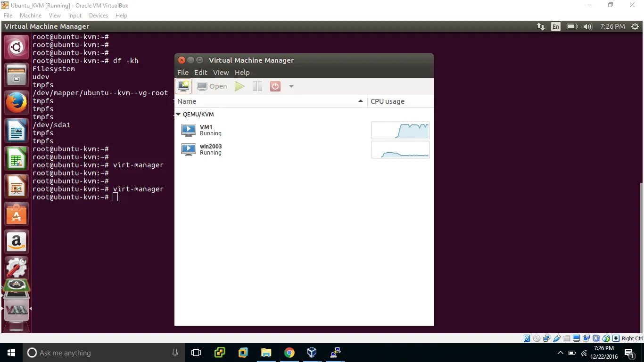Image resolution: width=644 pixels, height=362 pixels.
Task: Collapse the QEMU/KVM connection tree
Action: 178,115
